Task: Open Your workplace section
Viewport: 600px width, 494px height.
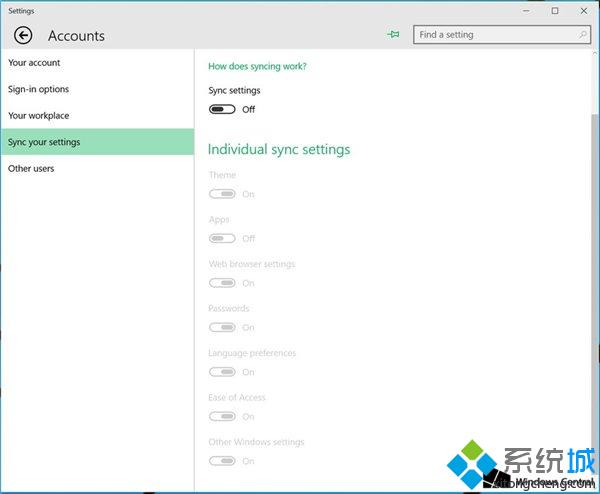Action: click(x=97, y=116)
